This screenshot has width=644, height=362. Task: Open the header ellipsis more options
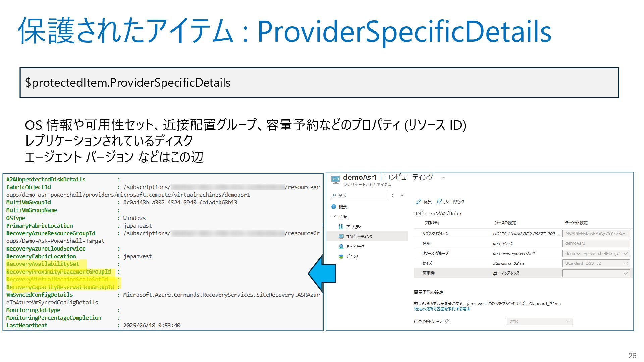[x=443, y=177]
